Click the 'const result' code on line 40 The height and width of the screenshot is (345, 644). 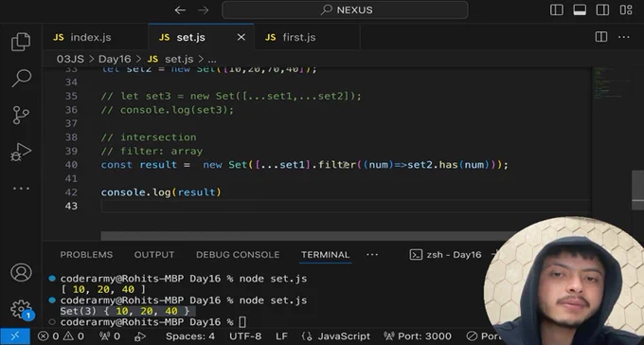pos(139,165)
